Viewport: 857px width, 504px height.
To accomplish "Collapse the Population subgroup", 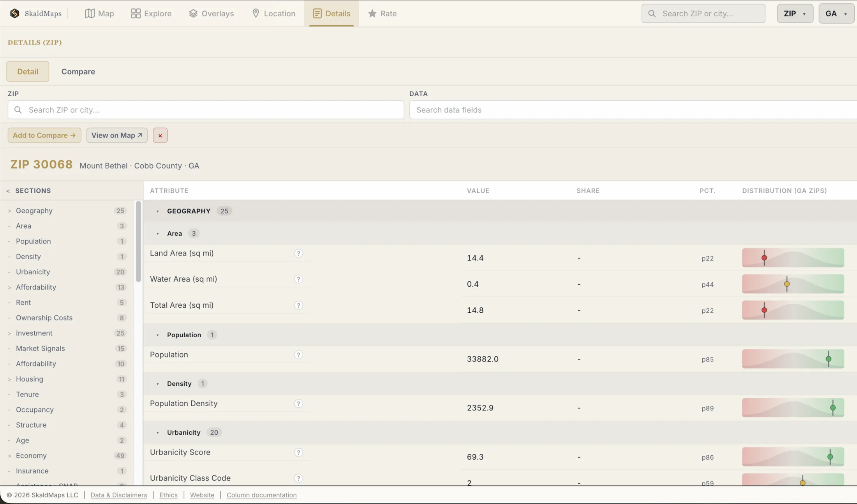I will pyautogui.click(x=158, y=335).
